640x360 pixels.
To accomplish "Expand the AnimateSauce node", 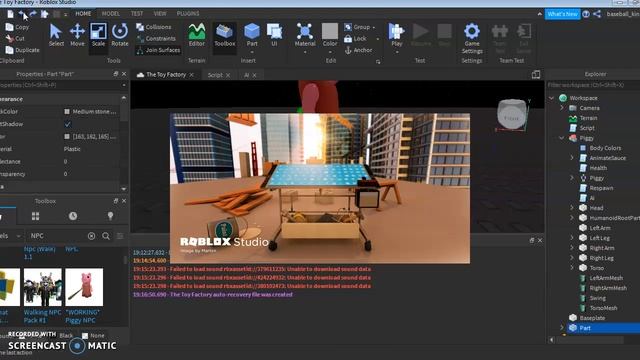I will click(572, 158).
